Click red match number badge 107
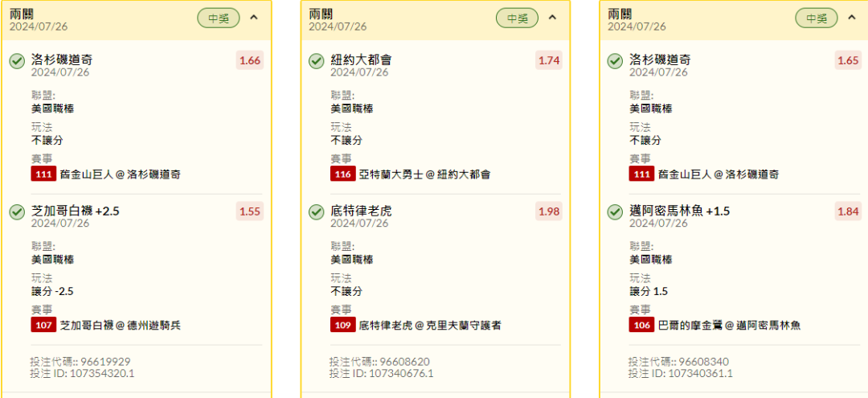Viewport: 868px width, 398px height. coord(43,325)
